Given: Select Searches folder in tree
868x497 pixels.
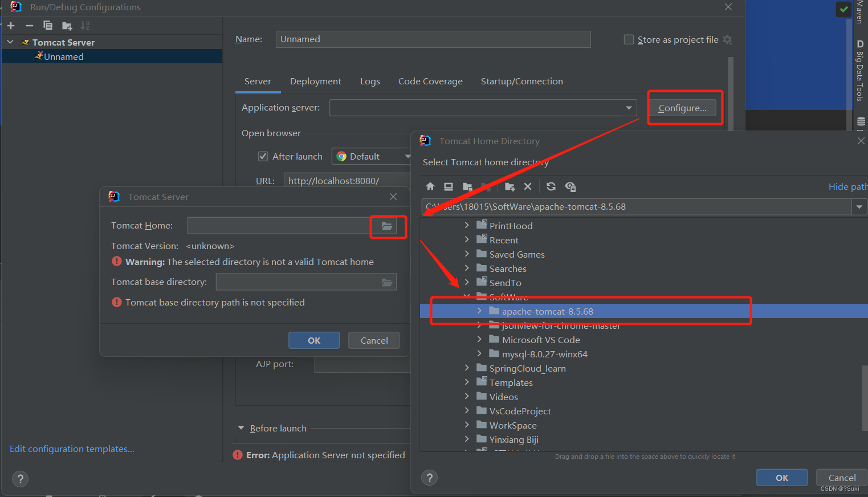Looking at the screenshot, I should pos(508,268).
